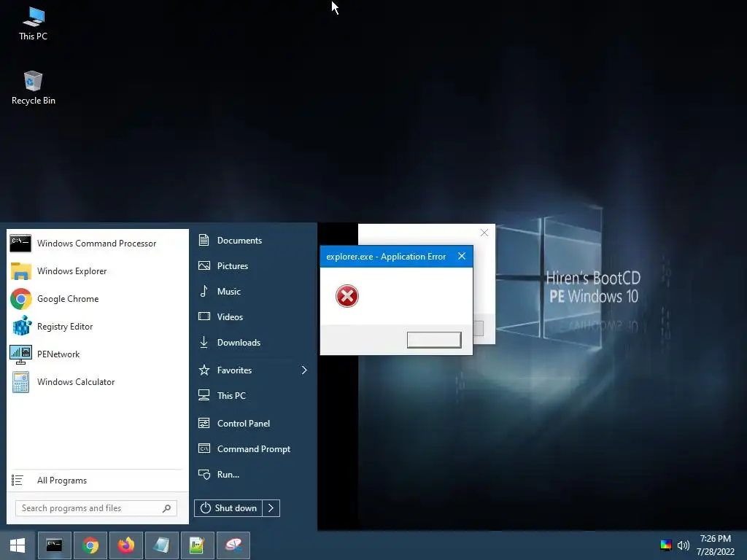The width and height of the screenshot is (747, 560).
Task: Launch Google Chrome from start menu list
Action: (x=97, y=298)
